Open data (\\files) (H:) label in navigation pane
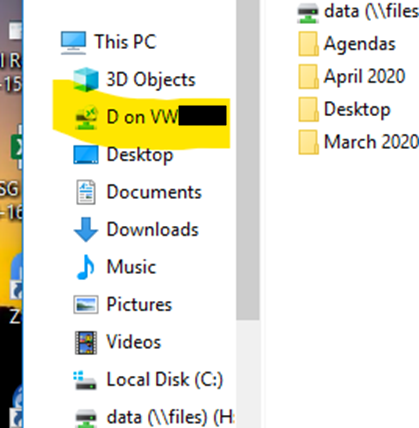419x428 pixels. 171,418
